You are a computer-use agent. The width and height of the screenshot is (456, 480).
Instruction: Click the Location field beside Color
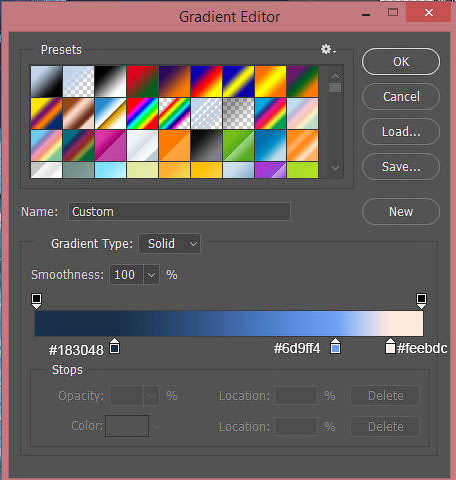click(x=296, y=426)
